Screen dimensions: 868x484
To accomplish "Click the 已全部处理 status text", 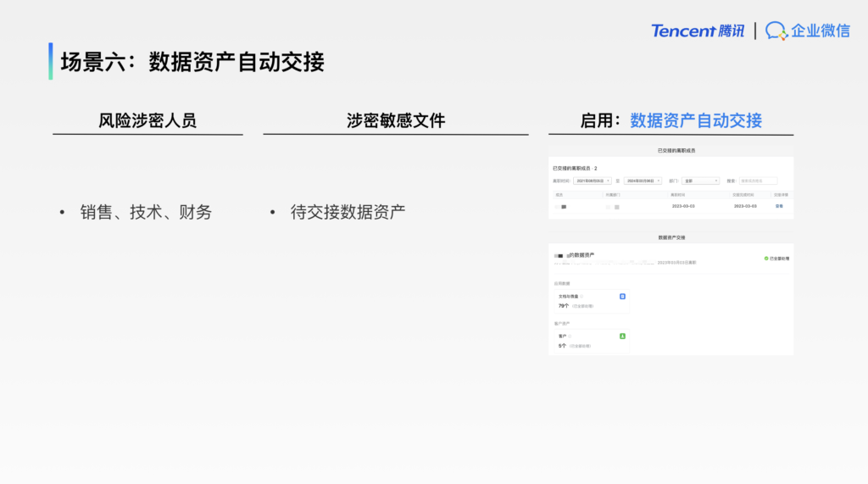I will pos(780,259).
